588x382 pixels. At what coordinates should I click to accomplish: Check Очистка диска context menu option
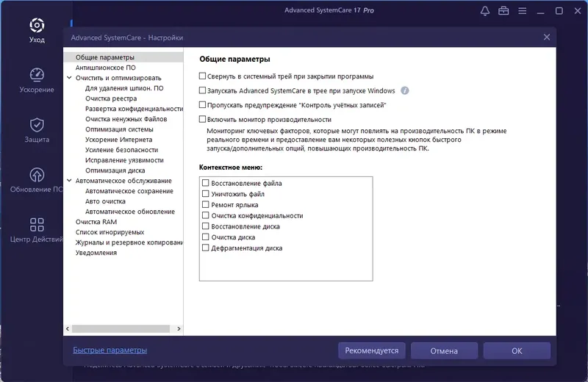pos(206,237)
